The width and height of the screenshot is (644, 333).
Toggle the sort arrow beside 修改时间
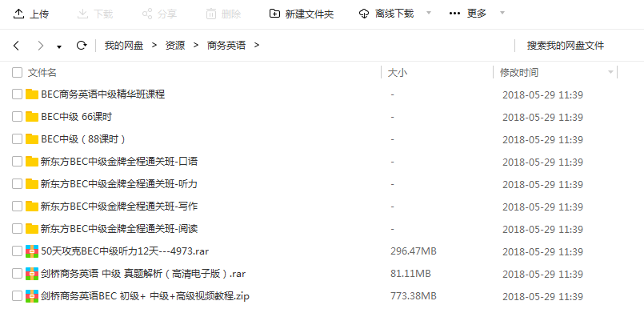tap(610, 72)
